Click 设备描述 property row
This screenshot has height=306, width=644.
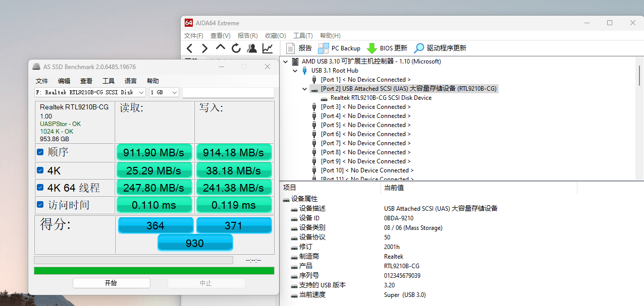click(x=308, y=208)
